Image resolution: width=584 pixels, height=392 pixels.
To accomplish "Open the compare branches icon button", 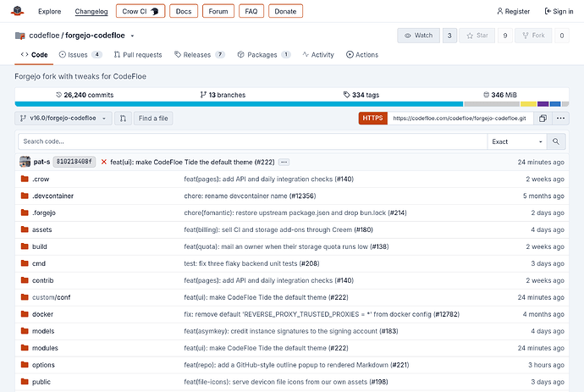I will [123, 119].
